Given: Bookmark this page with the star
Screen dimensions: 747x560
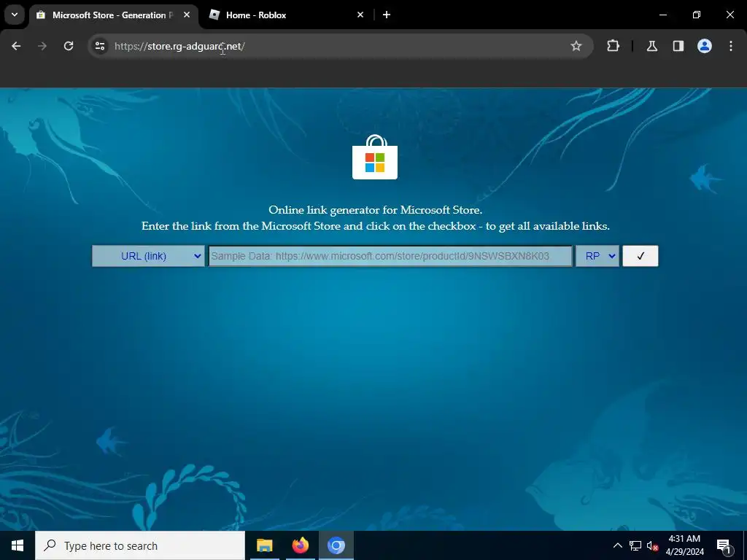Looking at the screenshot, I should point(576,46).
